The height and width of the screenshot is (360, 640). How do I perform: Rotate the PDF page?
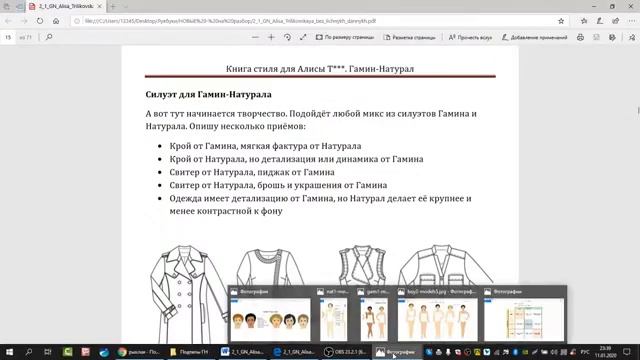click(287, 37)
